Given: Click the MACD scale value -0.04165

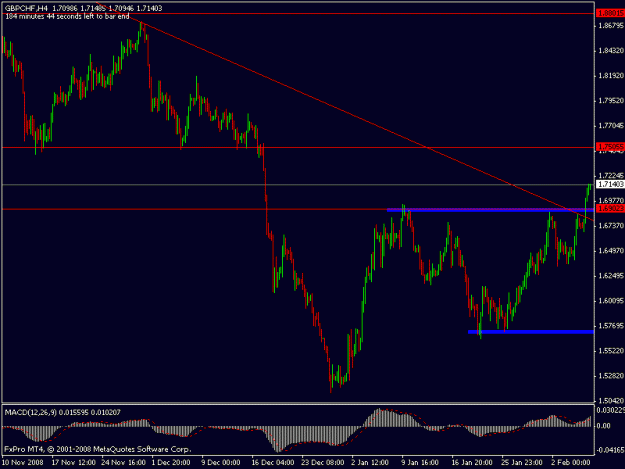Looking at the screenshot, I should (x=610, y=450).
